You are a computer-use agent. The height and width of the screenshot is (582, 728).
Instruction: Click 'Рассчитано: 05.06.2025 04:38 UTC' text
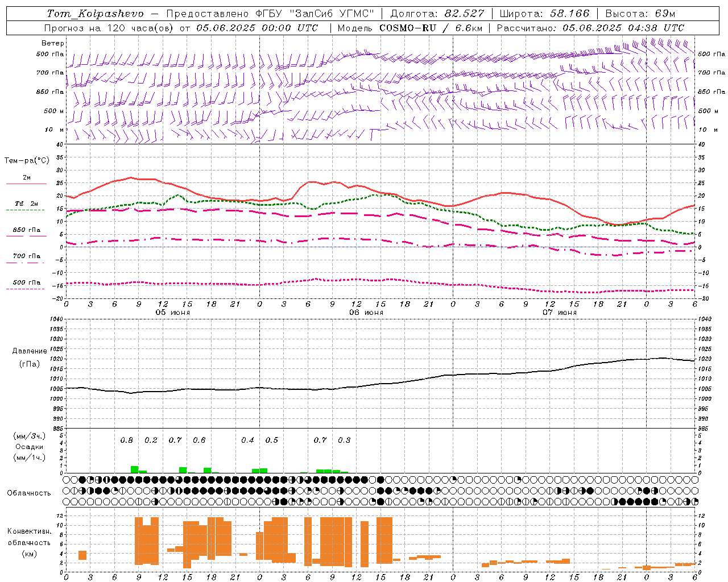pyautogui.click(x=590, y=28)
